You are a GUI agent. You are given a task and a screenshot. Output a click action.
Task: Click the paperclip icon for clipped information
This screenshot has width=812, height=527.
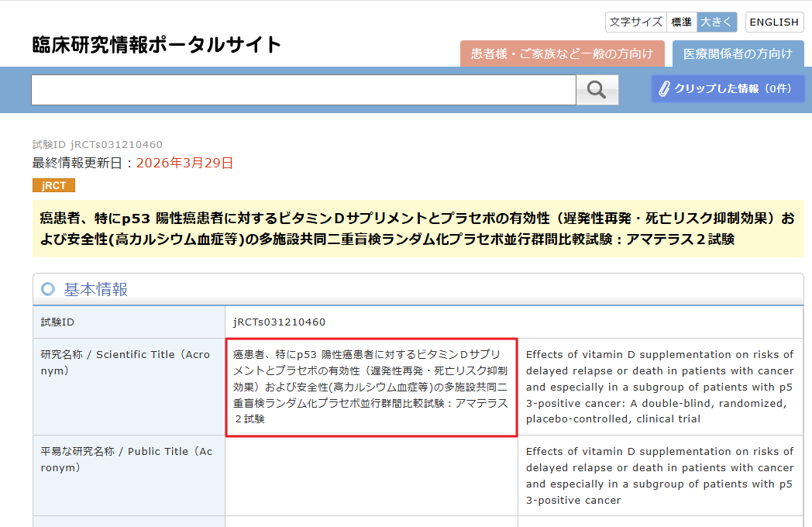[x=664, y=89]
